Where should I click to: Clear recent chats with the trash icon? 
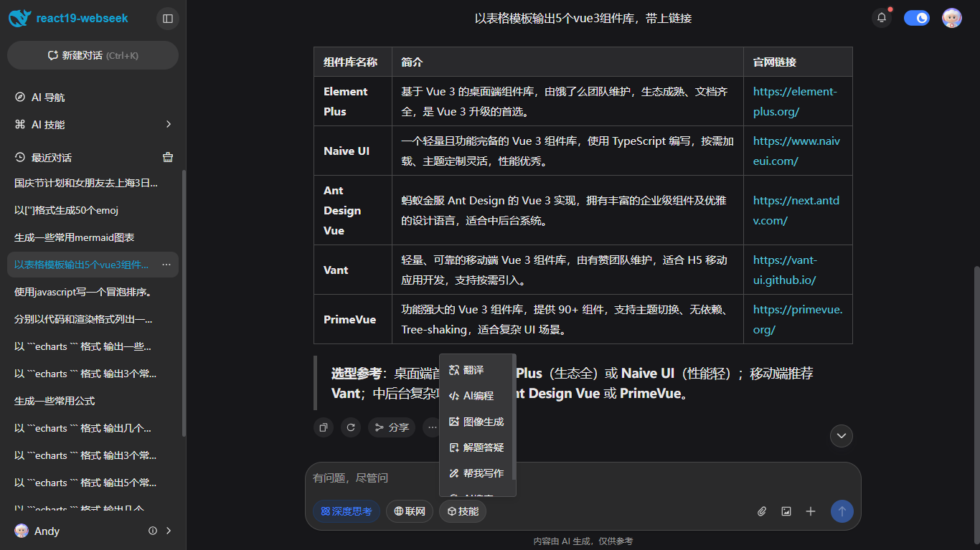(168, 157)
